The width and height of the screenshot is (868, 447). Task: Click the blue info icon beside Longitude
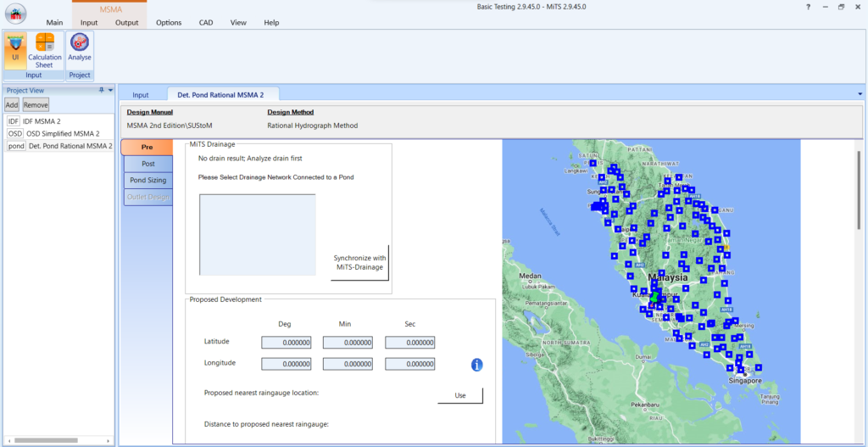[477, 365]
